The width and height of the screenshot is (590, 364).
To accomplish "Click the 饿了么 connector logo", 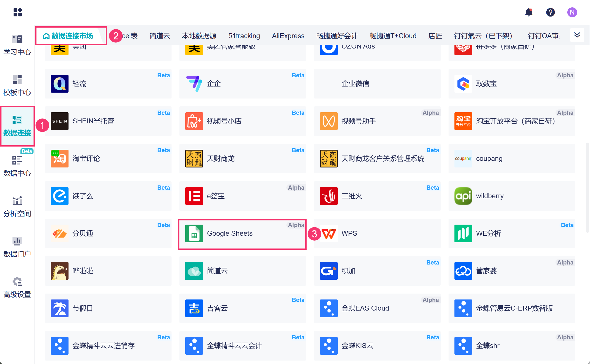I will click(x=59, y=196).
